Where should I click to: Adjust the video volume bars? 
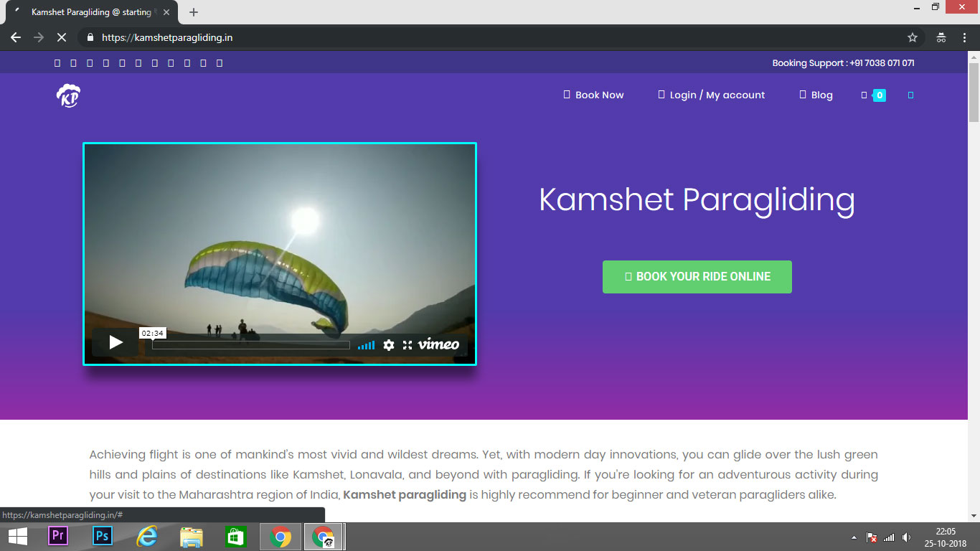click(x=366, y=346)
